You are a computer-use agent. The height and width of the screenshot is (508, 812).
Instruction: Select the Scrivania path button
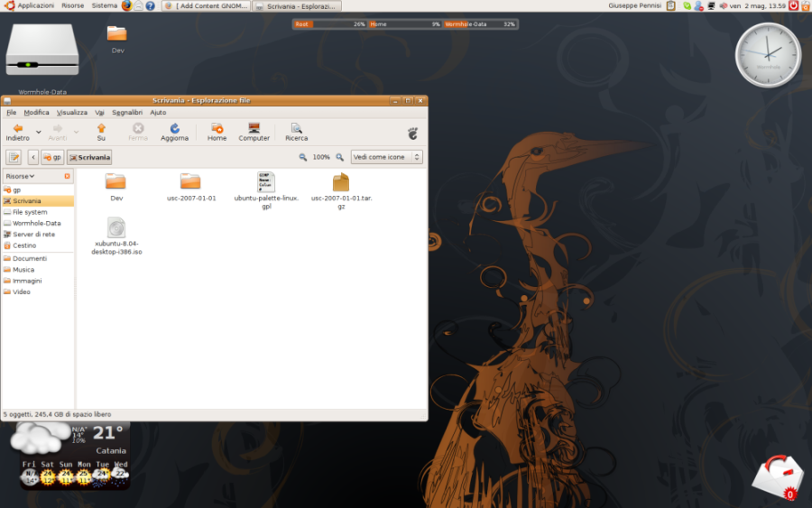click(89, 157)
